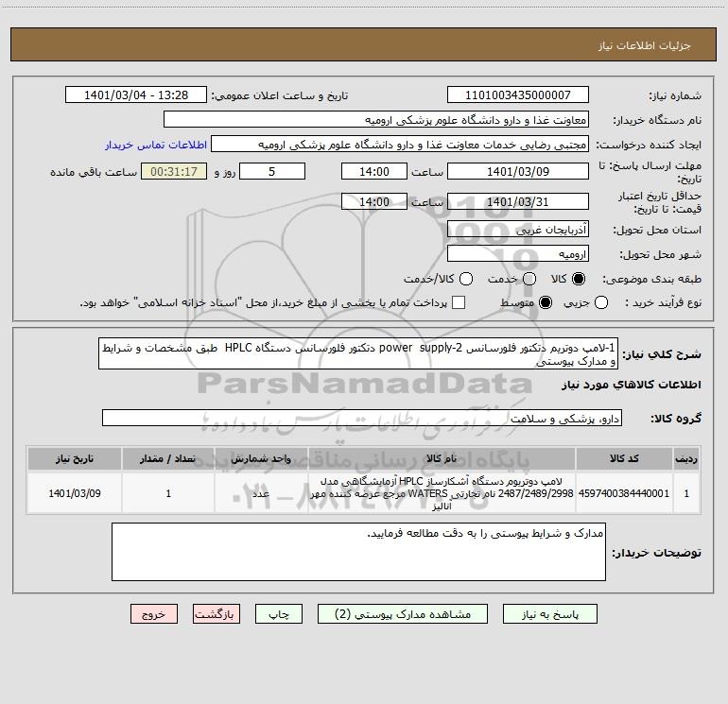728x704 pixels.
Task: Click the نام کالا column header
Action: pos(442,459)
